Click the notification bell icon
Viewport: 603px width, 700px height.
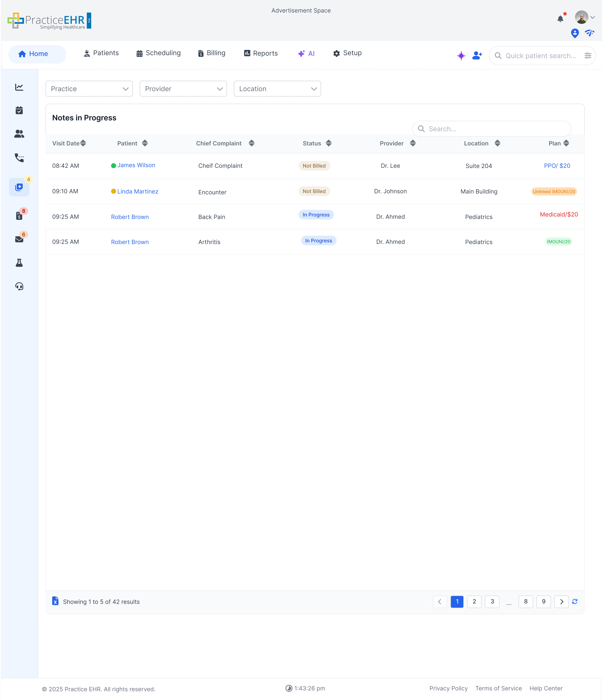(560, 19)
